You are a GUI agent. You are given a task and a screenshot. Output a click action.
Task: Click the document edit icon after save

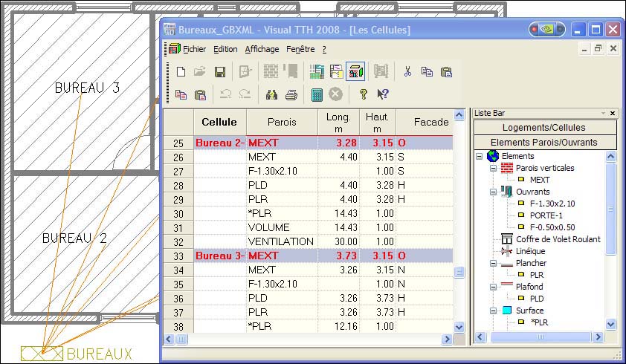[245, 72]
